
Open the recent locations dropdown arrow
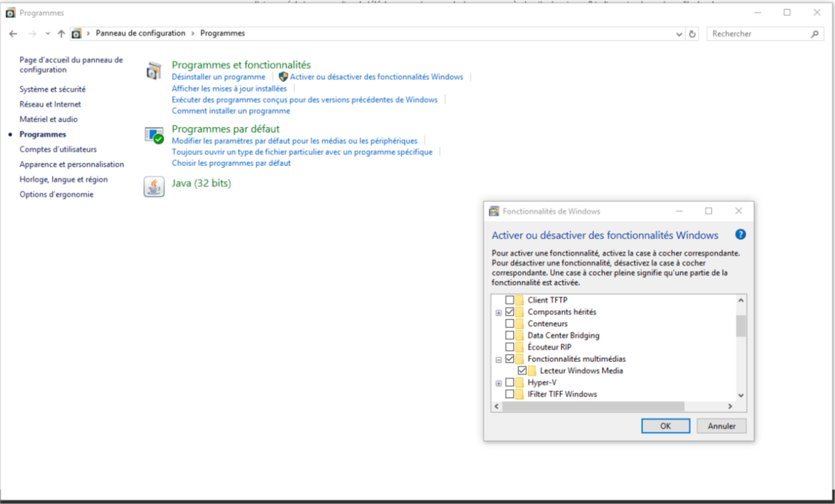pyautogui.click(x=47, y=33)
